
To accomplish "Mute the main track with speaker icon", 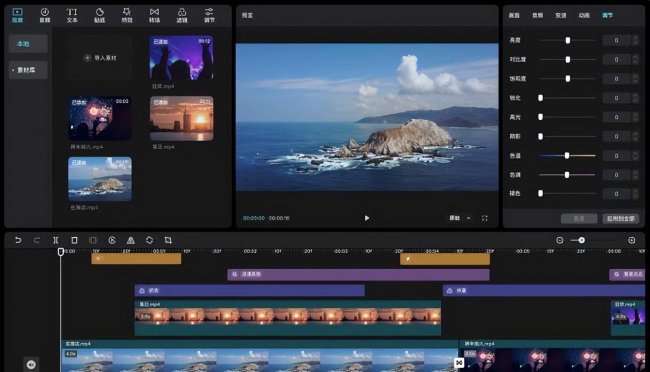I will pos(31,364).
